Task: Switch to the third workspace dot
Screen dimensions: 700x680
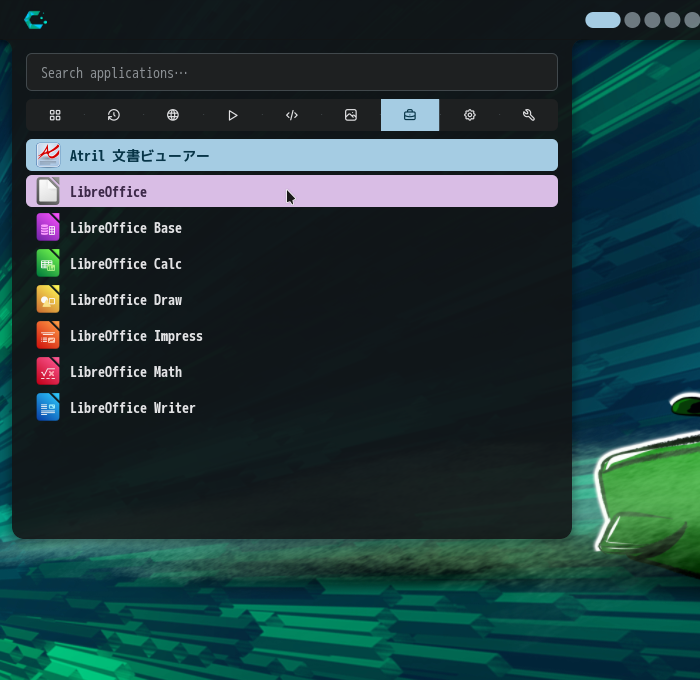Action: [652, 20]
